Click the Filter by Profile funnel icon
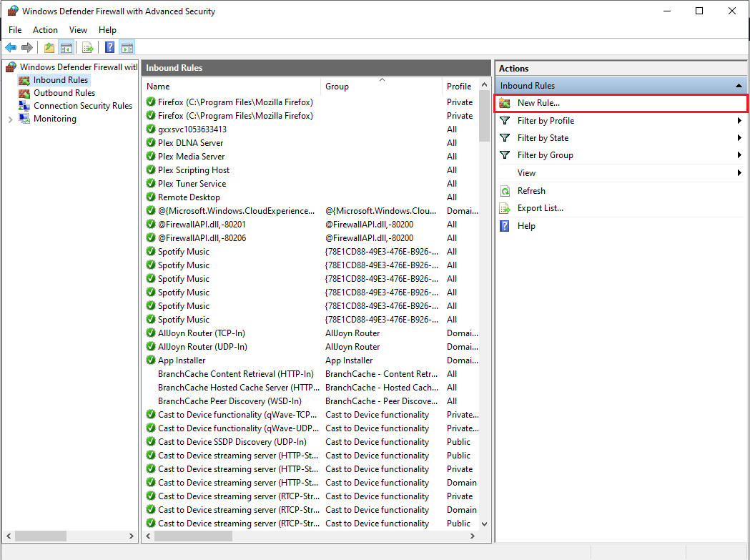This screenshot has height=560, width=750. [505, 121]
